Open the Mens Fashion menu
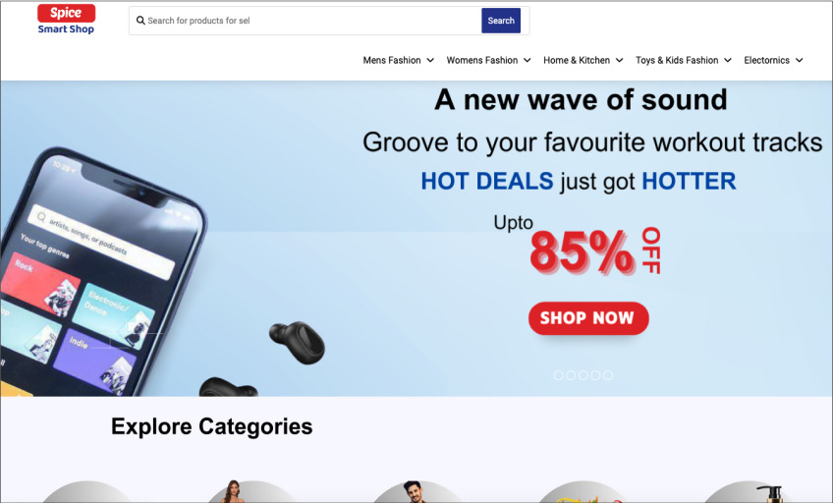Viewport: 833px width, 504px height. point(399,61)
